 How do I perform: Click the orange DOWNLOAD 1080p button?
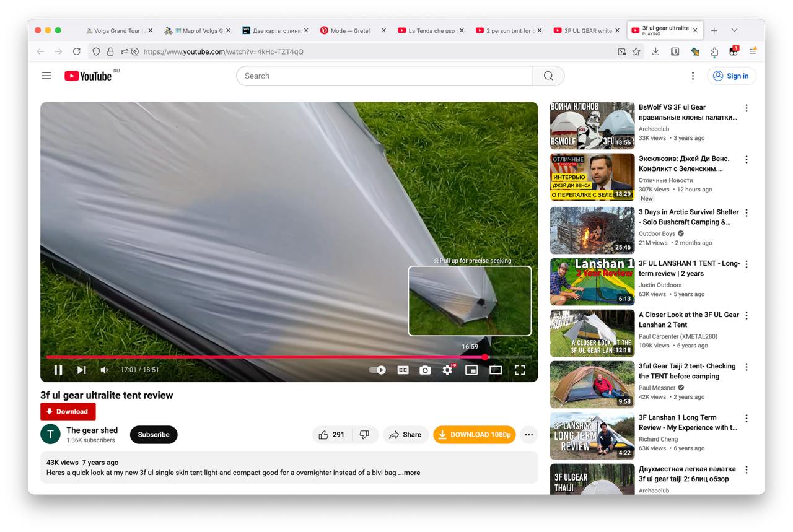pos(475,435)
